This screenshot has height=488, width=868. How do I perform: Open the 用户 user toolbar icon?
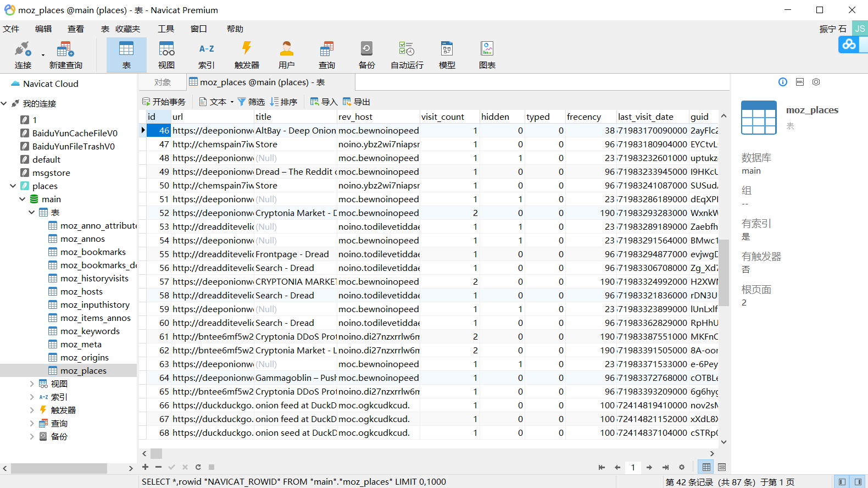[x=287, y=55]
